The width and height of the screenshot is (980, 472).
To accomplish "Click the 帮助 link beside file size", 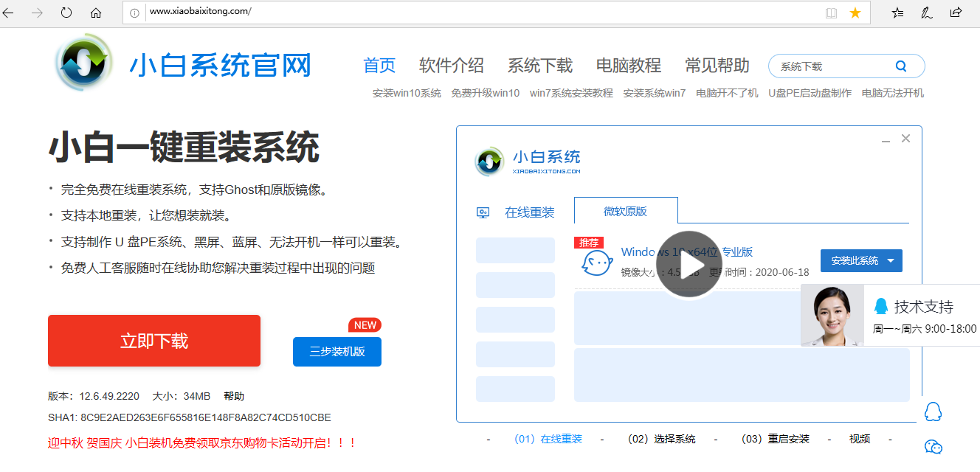I will coord(234,396).
